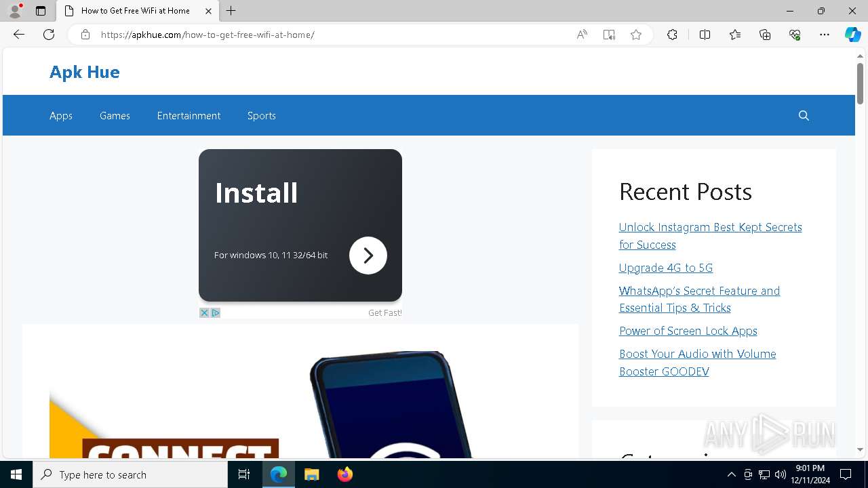Screen dimensions: 868x488
Task: Open Copilot sidebar icon
Action: 852,35
